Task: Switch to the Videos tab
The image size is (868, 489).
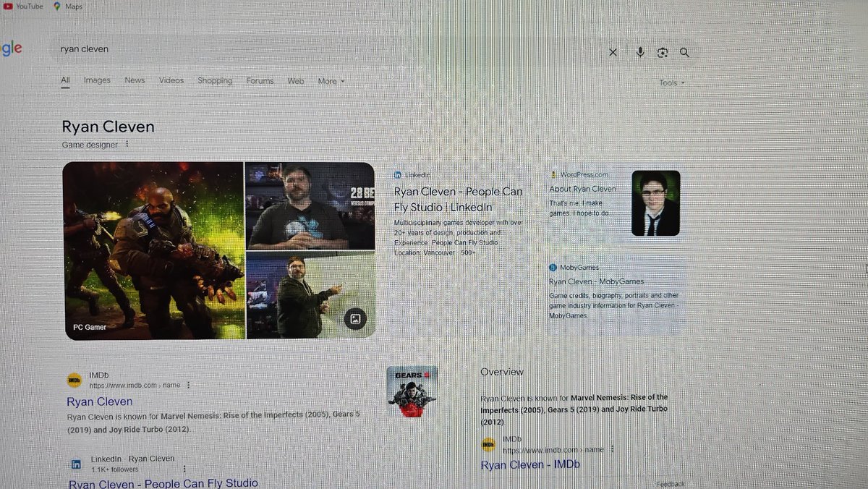Action: point(171,80)
